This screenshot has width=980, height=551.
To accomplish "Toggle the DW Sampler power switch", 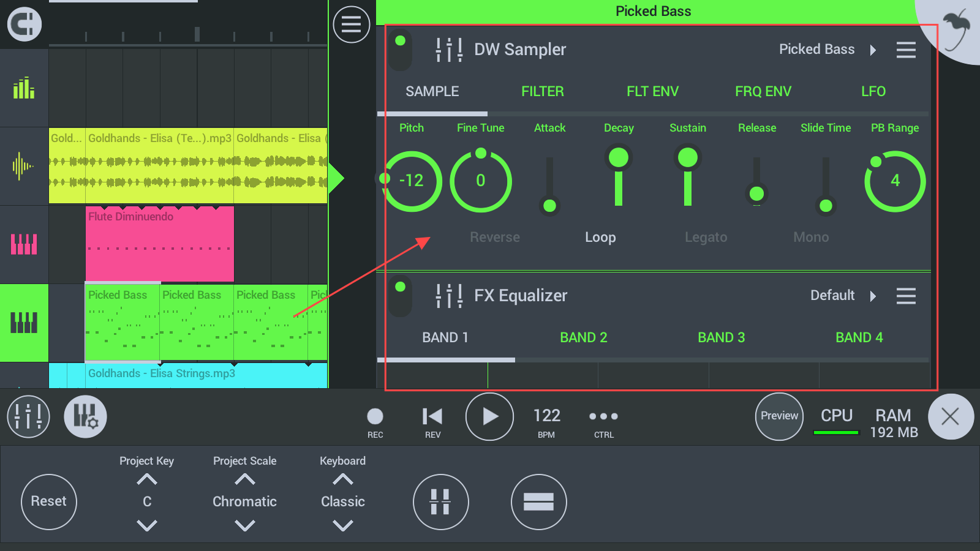I will 401,50.
